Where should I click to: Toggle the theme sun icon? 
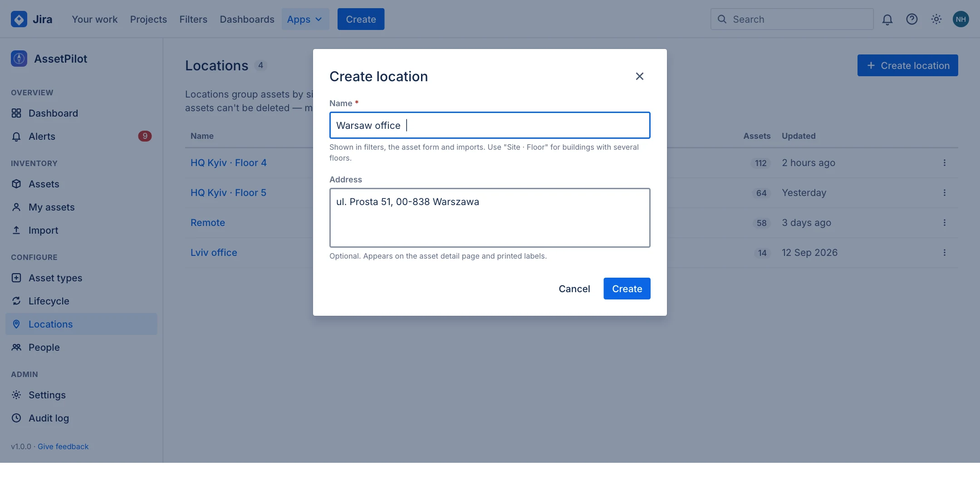pyautogui.click(x=936, y=19)
